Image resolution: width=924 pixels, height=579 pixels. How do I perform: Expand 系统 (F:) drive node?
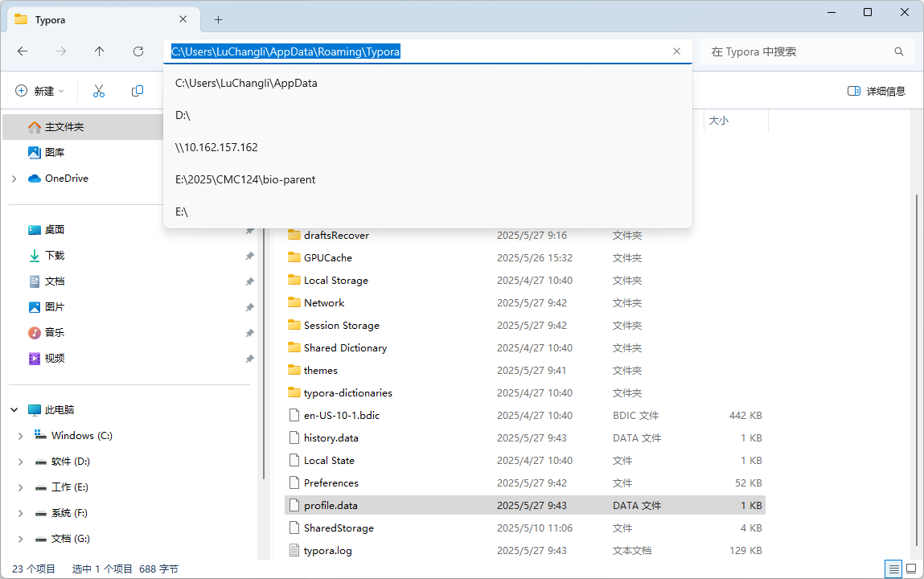[21, 513]
